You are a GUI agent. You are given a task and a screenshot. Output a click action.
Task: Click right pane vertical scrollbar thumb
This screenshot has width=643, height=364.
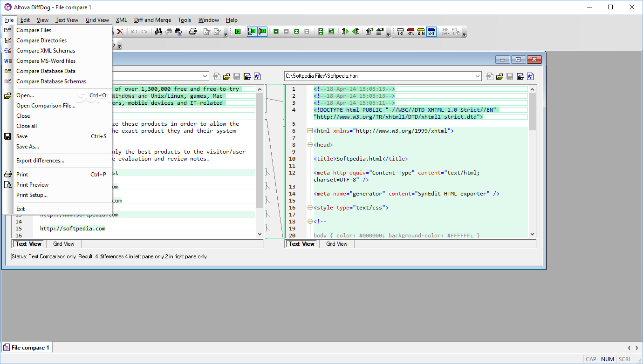click(x=532, y=112)
